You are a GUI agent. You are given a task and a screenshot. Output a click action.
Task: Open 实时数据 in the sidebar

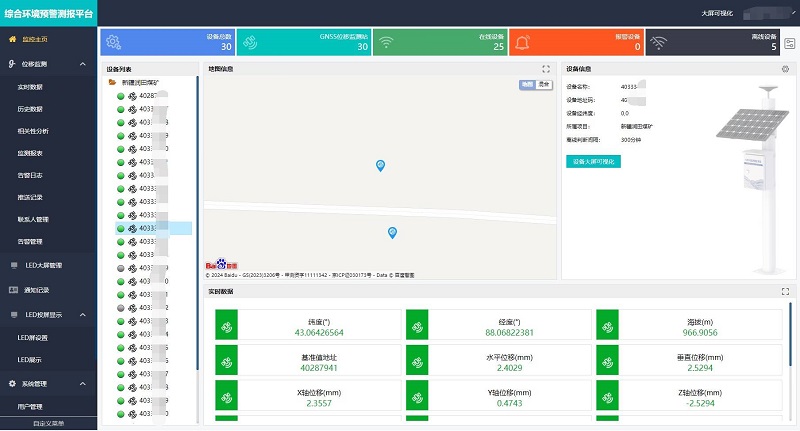click(x=30, y=87)
